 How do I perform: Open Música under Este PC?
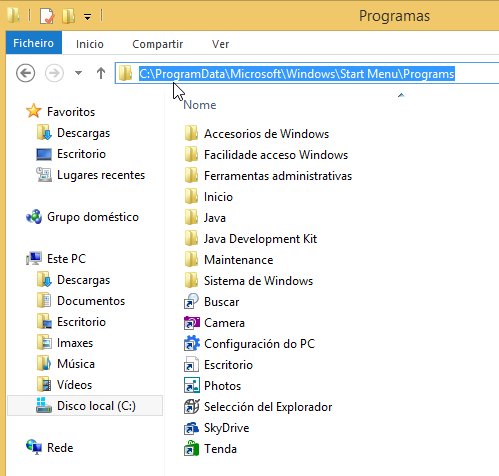pos(76,364)
